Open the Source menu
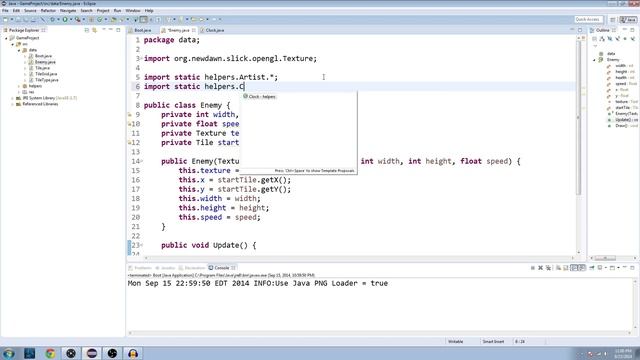 30,11
